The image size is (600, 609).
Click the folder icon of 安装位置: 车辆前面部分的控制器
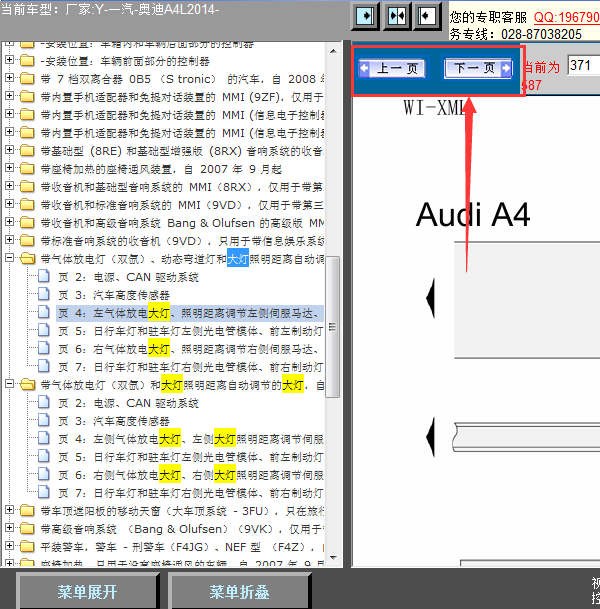[27, 61]
